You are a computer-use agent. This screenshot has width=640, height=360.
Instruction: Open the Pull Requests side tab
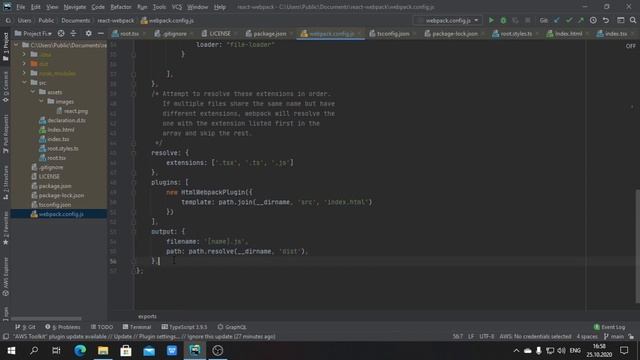[x=6, y=133]
